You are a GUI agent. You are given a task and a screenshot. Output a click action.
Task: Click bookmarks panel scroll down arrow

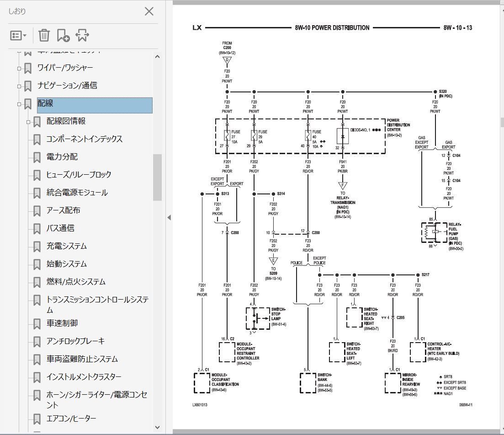point(158,427)
